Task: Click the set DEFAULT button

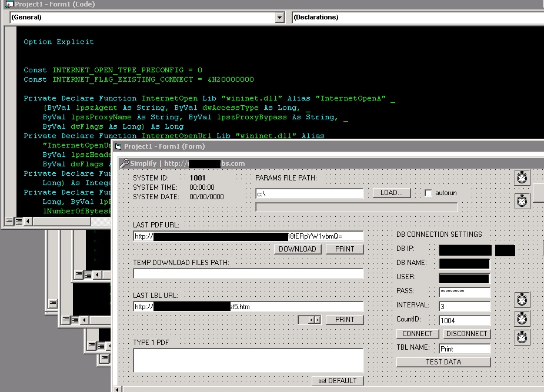Action: (338, 381)
